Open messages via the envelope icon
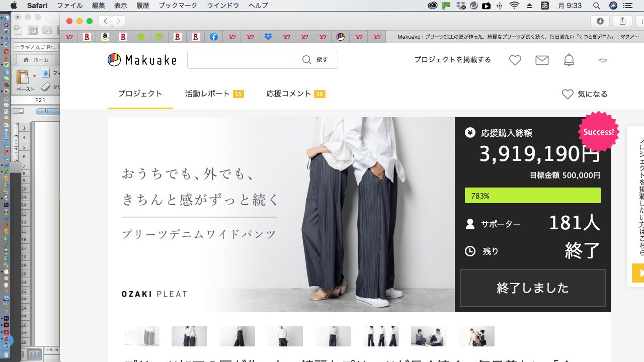The width and height of the screenshot is (644, 362). click(542, 60)
